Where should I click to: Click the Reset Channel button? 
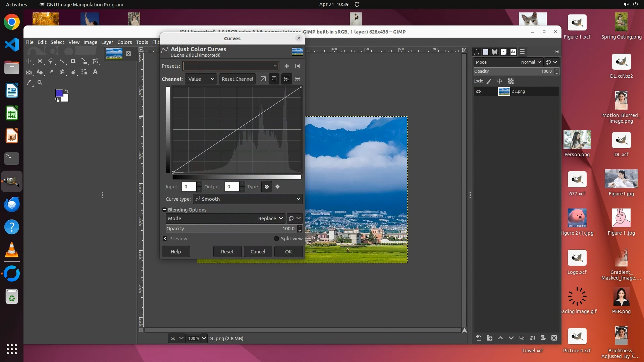237,79
